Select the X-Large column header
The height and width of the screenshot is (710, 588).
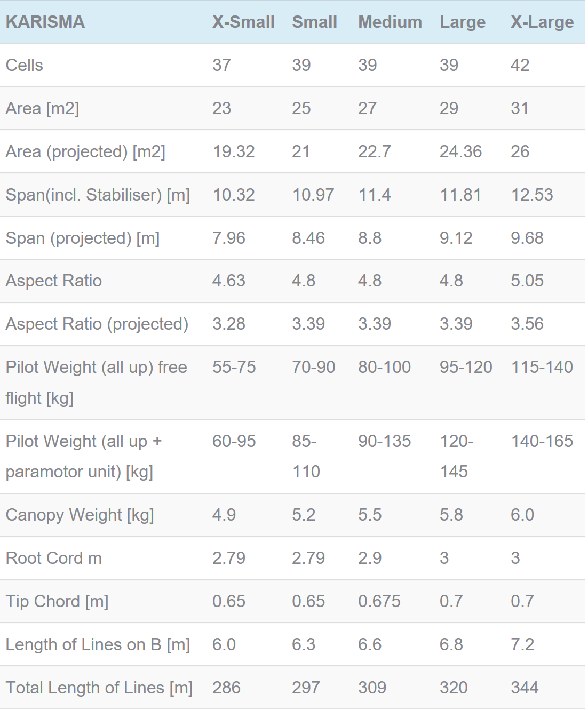(542, 22)
